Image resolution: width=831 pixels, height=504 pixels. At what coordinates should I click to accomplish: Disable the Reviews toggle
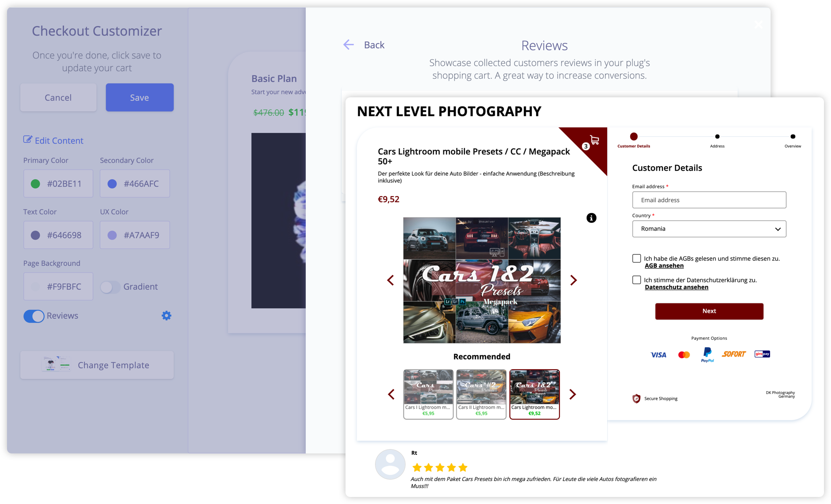34,316
